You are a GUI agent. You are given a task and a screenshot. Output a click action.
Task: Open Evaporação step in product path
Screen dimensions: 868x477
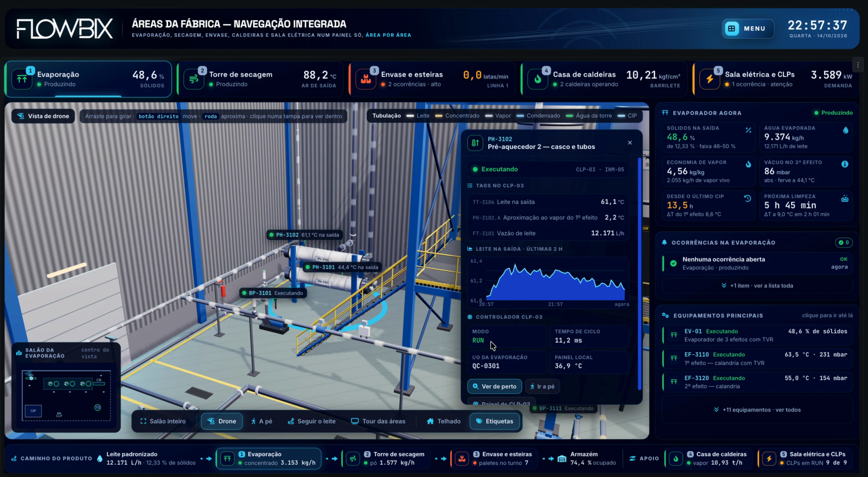[269, 459]
